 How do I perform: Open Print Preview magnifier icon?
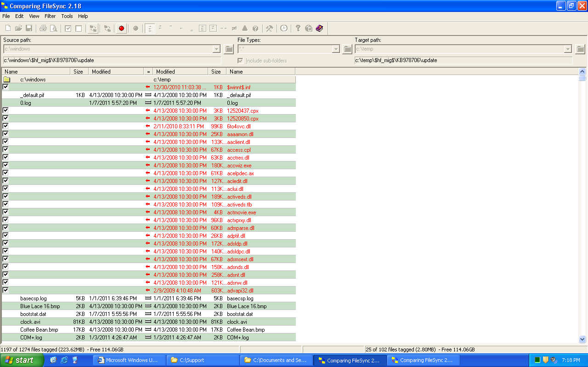click(54, 29)
